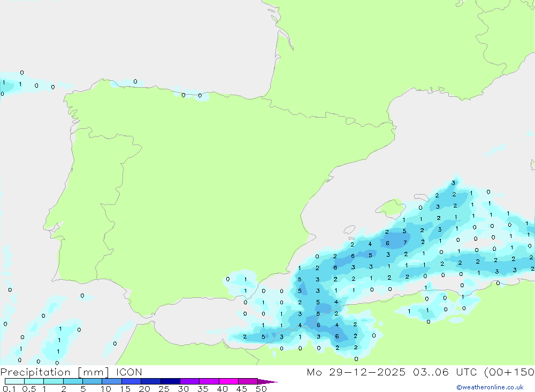
Task: Click the legend scale label "0.1"
Action: pos(9,389)
